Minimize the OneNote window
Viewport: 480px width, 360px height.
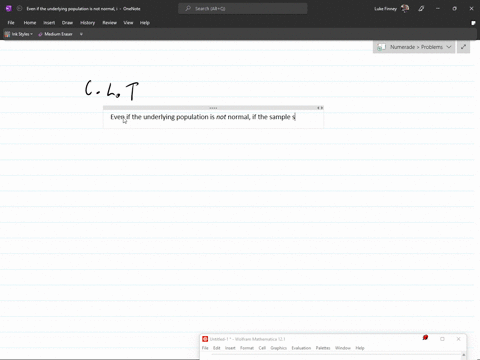[x=438, y=9]
